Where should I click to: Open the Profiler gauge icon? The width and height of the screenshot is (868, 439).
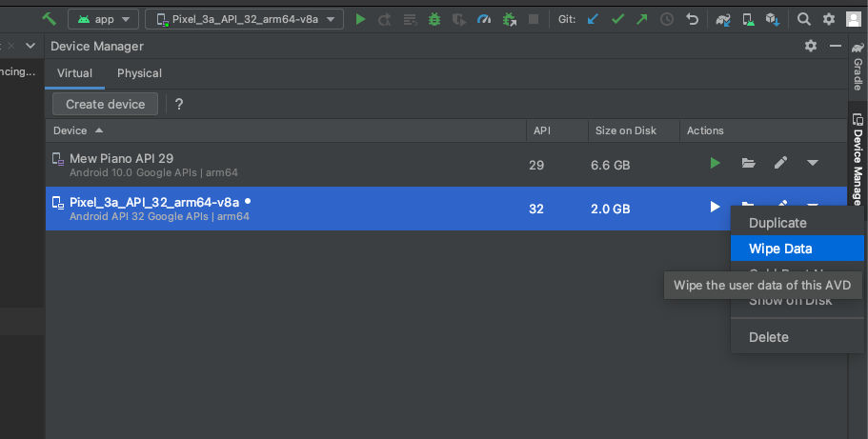(x=484, y=19)
